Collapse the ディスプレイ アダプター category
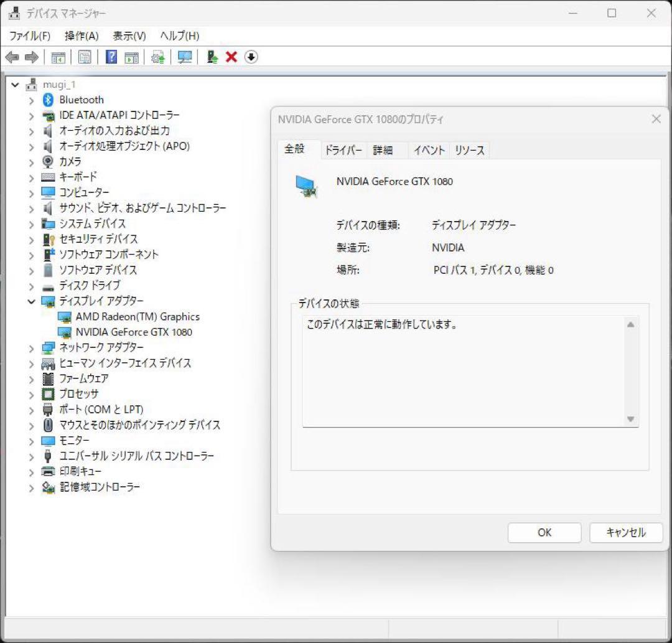The width and height of the screenshot is (672, 643). pyautogui.click(x=31, y=301)
